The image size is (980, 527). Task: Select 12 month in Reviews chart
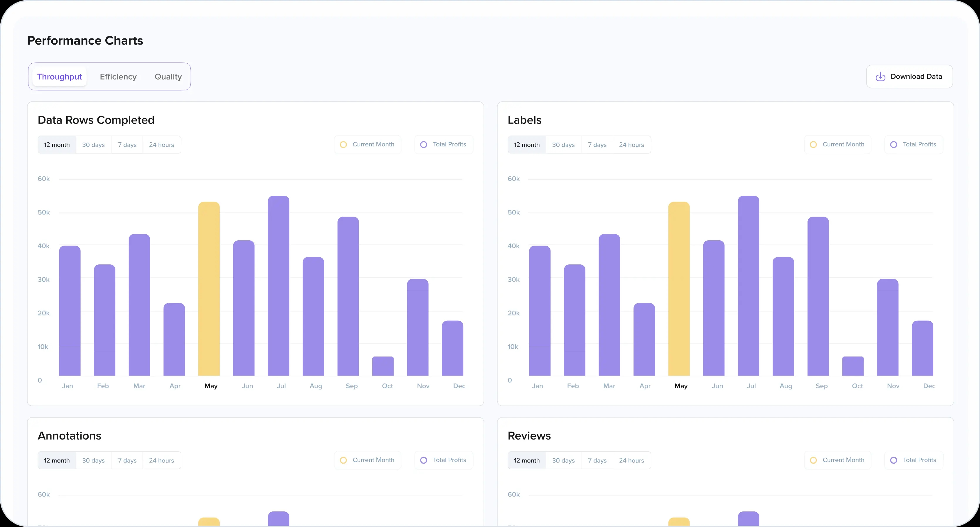[527, 460]
